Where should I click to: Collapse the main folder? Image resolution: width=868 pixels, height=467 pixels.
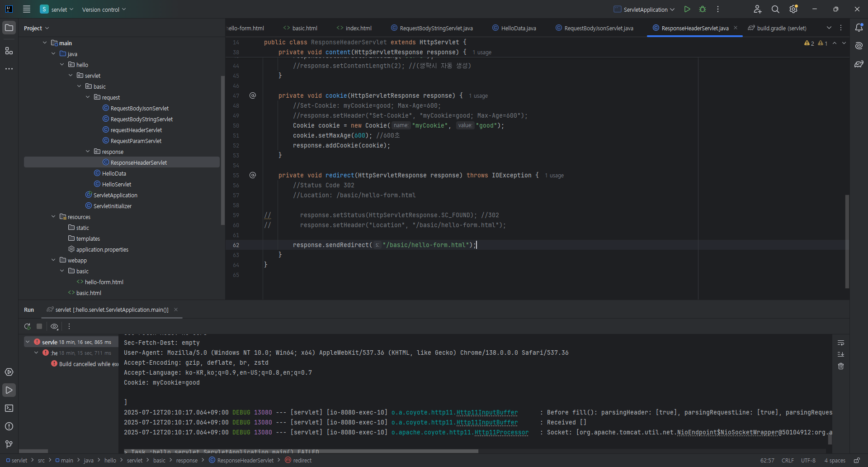click(x=45, y=43)
